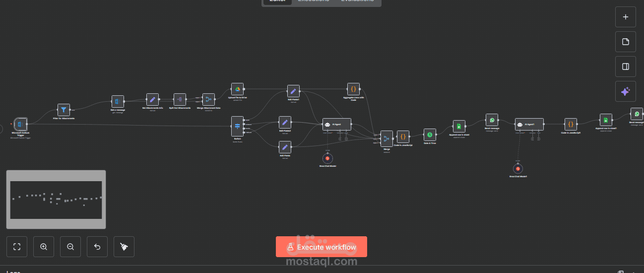The image size is (644, 273).
Task: Open the Merge Attachment Data node
Action: 208,99
